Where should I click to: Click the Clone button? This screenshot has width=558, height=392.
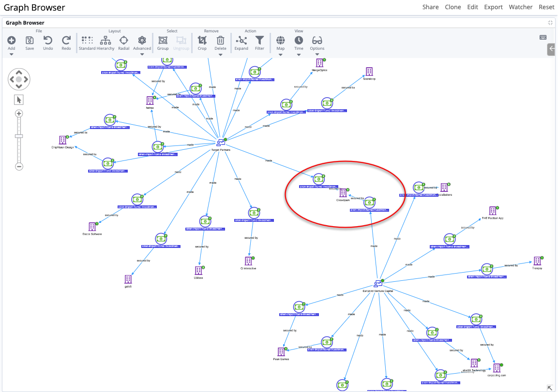click(x=453, y=7)
